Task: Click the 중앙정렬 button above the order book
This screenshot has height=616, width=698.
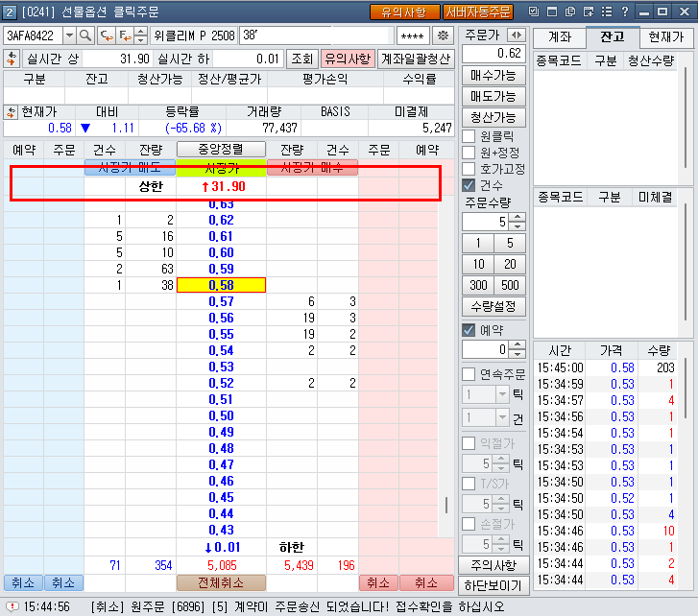Action: 221,149
